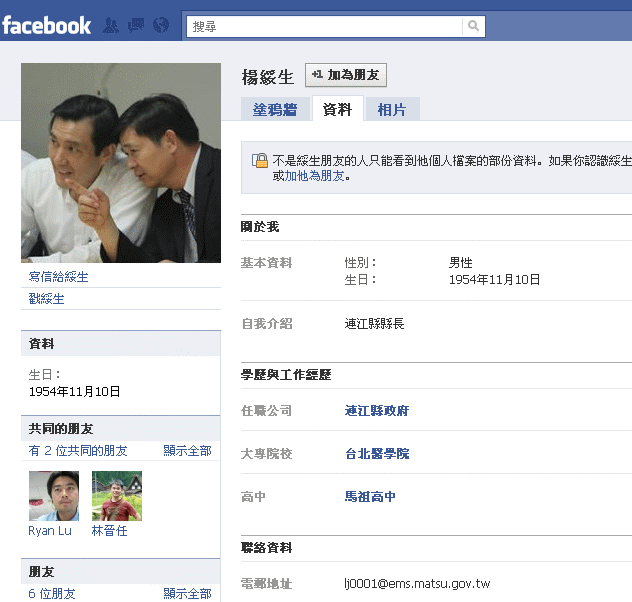
Task: Click 顯示全部 for mutual friends
Action: point(187,450)
